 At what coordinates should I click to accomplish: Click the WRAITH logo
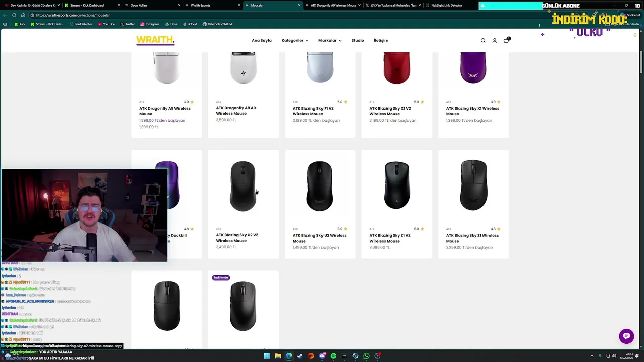click(x=155, y=40)
